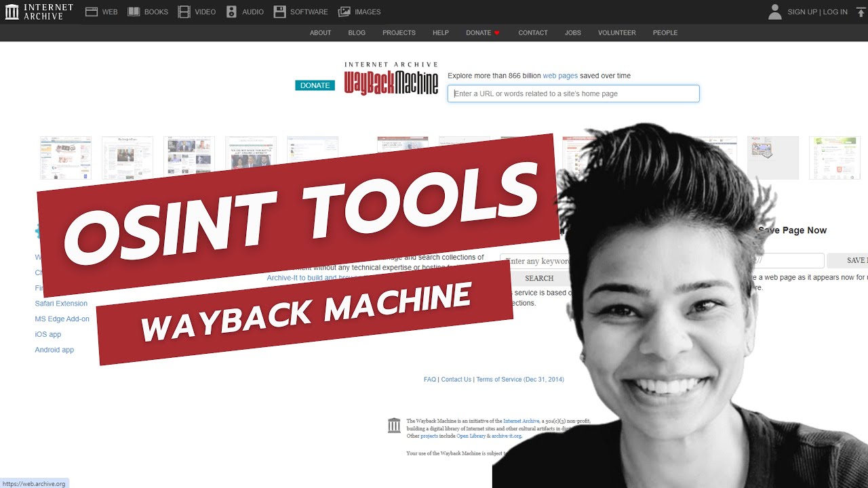Viewport: 868px width, 488px height.
Task: Open the PROJECTS menu item
Action: coord(399,33)
